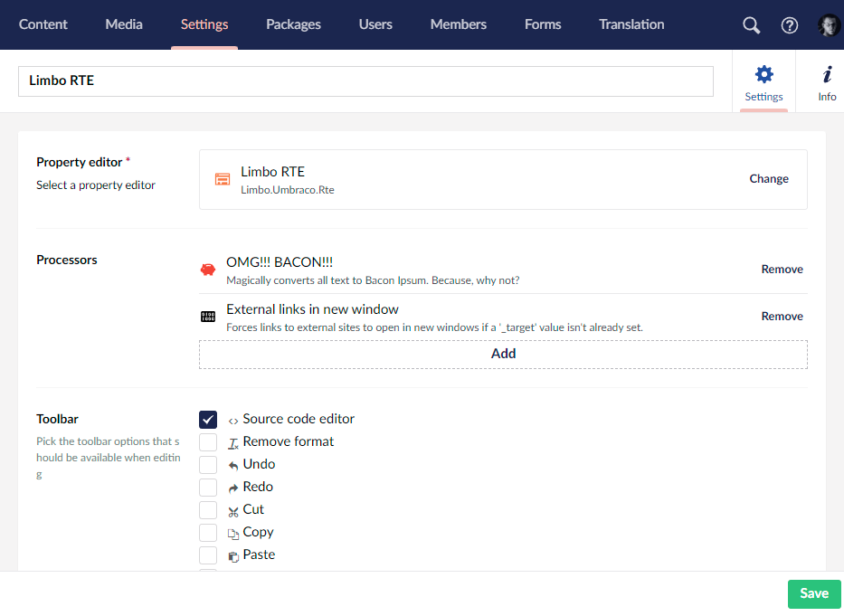Click the 'Magically converts all text' description
The height and width of the screenshot is (616, 844).
coord(373,280)
